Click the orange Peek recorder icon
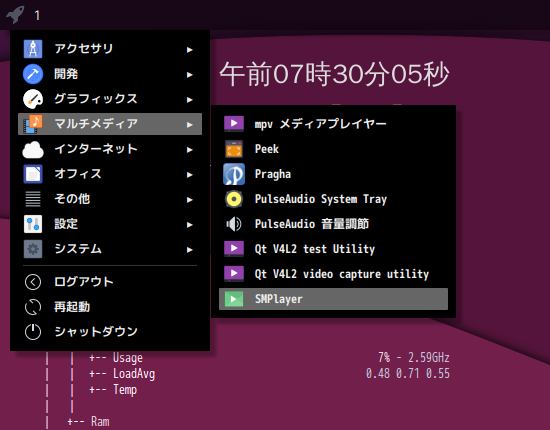The width and height of the screenshot is (550, 430). pyautogui.click(x=234, y=149)
